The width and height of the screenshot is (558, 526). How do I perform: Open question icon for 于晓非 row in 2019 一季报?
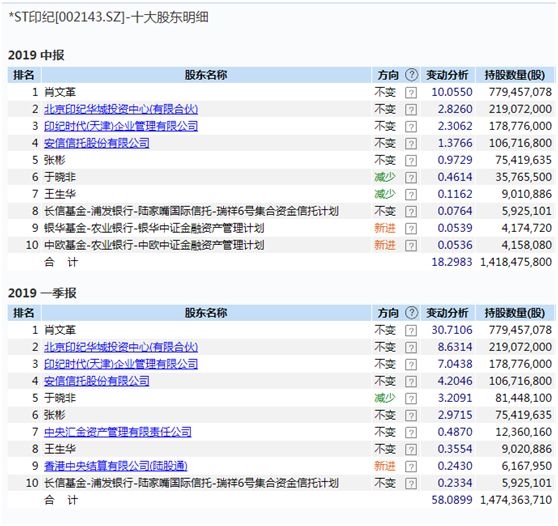(x=411, y=398)
